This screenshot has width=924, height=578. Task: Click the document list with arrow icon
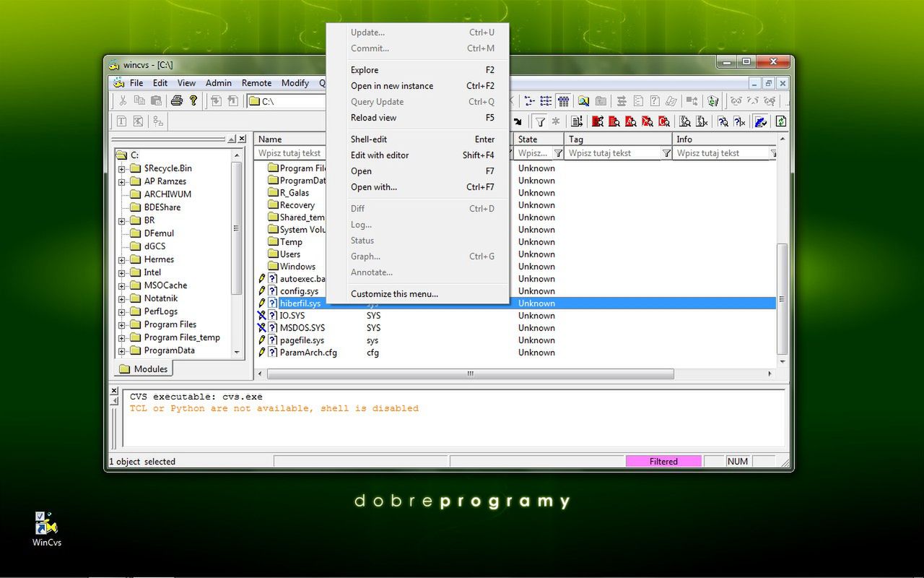(x=577, y=121)
